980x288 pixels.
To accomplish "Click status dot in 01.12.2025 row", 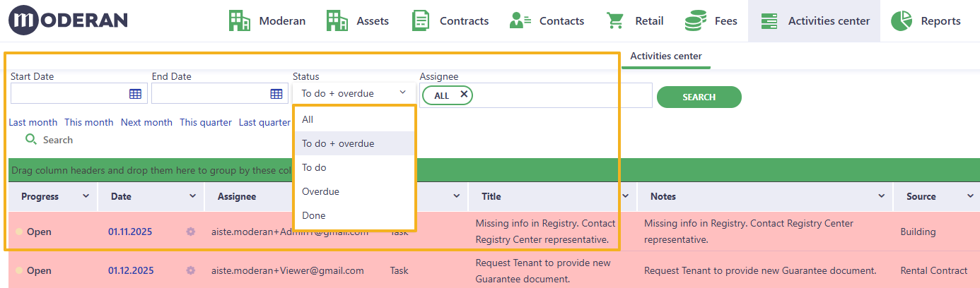I will click(x=19, y=270).
